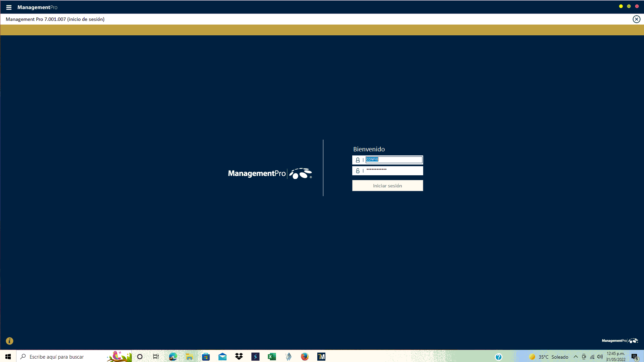
Task: Click into the CONFIG username field
Action: [394, 160]
